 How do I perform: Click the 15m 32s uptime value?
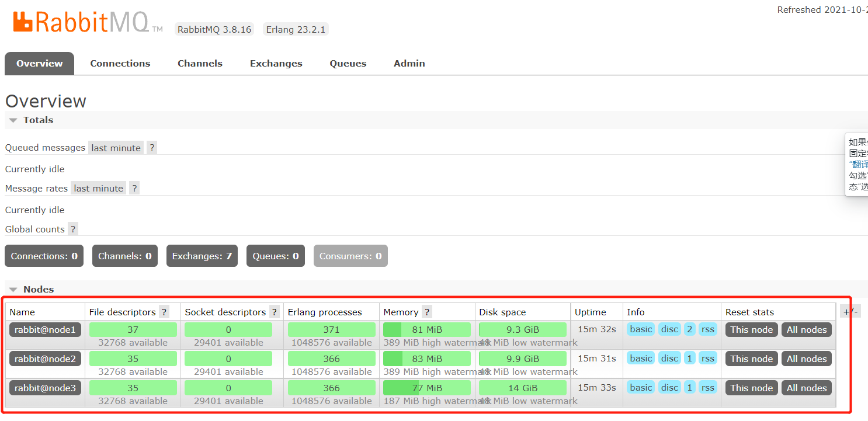point(597,329)
